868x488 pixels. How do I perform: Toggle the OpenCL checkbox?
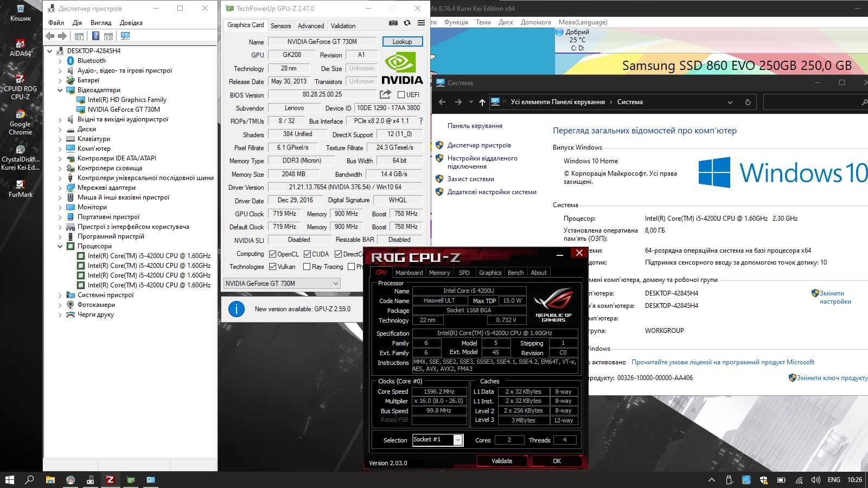click(x=272, y=254)
